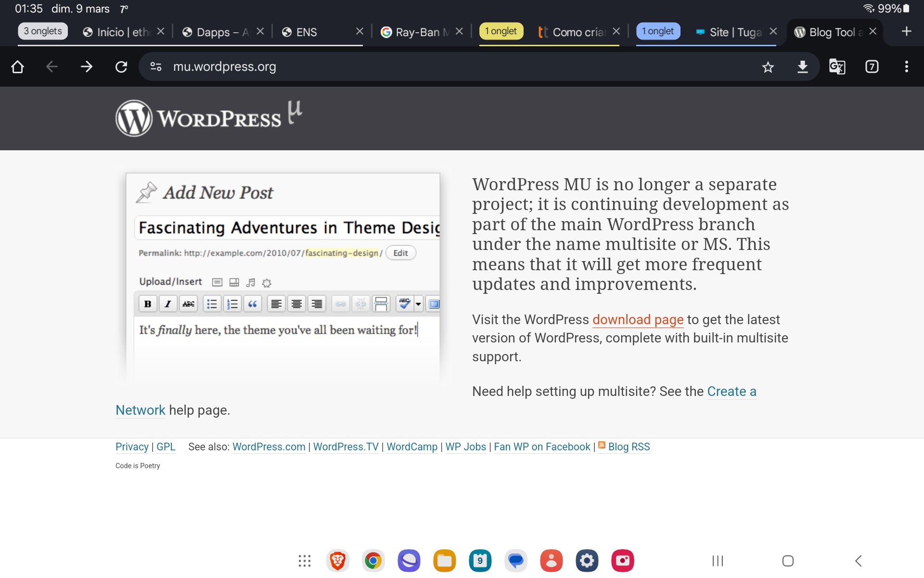
Task: Open the downloads icon in toolbar
Action: 802,66
